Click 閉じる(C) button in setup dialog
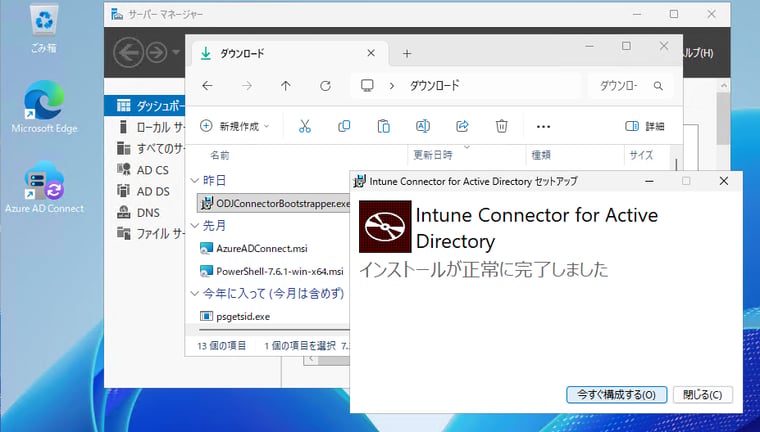Viewport: 760px width, 432px height. click(702, 395)
